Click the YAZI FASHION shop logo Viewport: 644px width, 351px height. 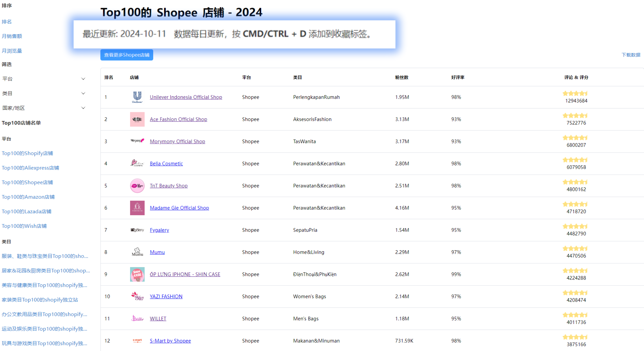pos(137,296)
